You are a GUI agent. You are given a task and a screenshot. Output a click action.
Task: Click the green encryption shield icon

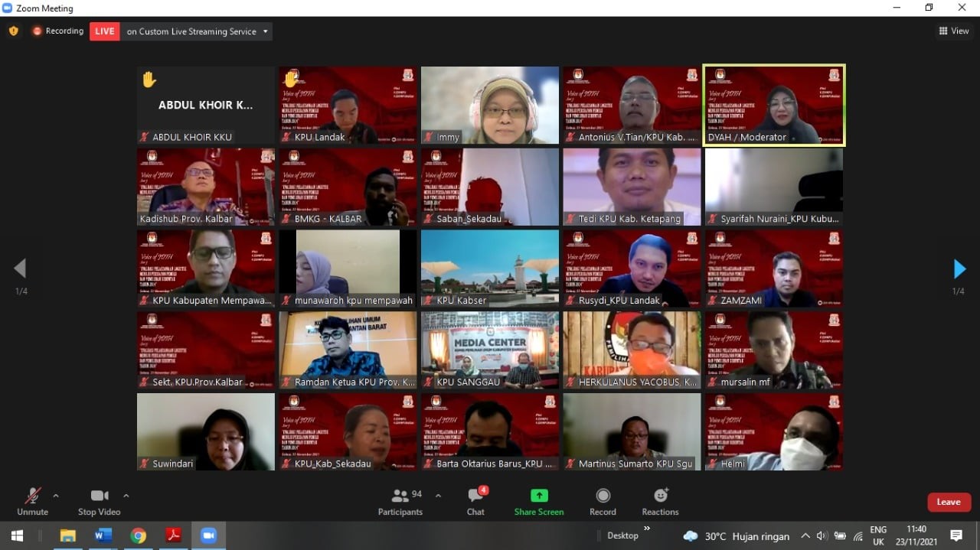point(13,31)
